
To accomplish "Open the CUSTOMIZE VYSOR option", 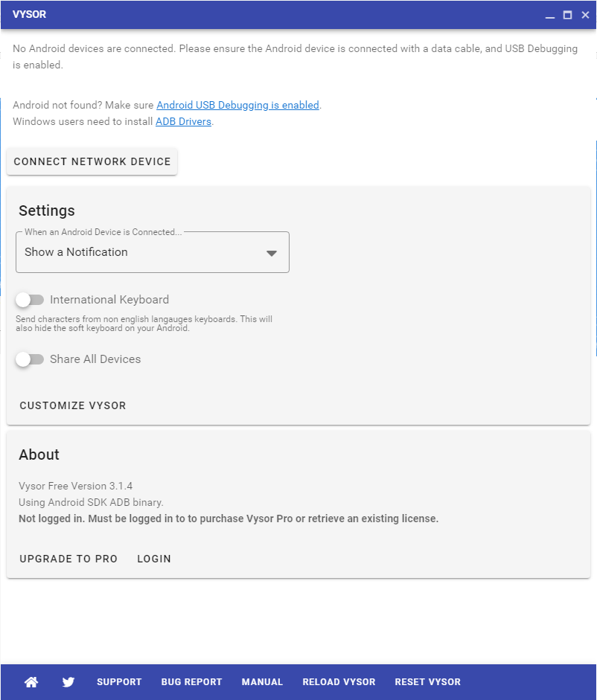I will (73, 405).
